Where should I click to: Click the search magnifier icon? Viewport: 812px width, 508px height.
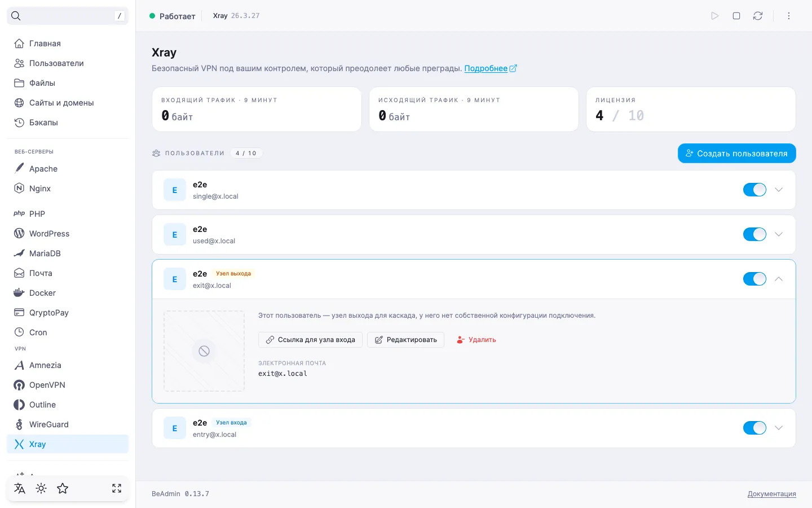pyautogui.click(x=16, y=16)
